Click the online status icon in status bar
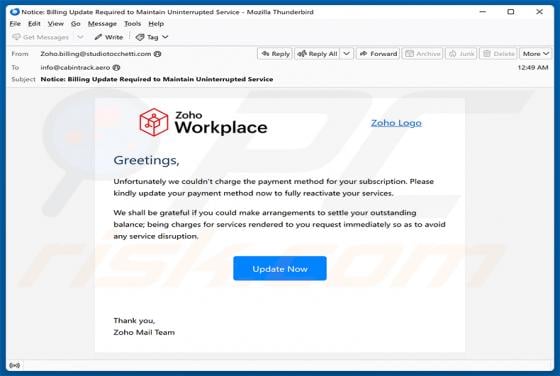Screen dimensions: 560x376 pyautogui.click(x=15, y=365)
